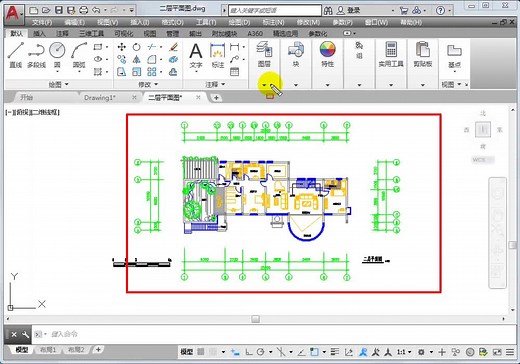The height and width of the screenshot is (364, 520).
Task: Expand the Annotation (注释) panel
Action: pyautogui.click(x=215, y=84)
